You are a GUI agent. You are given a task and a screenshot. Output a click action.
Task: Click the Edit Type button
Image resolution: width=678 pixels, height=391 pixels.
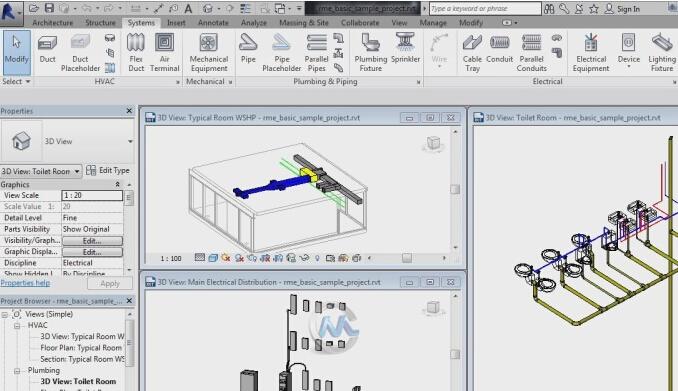pos(108,170)
